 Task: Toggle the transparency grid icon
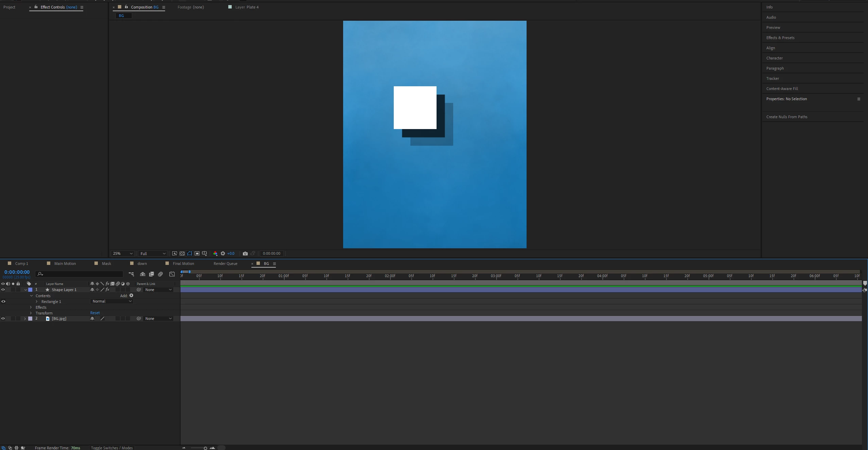182,253
